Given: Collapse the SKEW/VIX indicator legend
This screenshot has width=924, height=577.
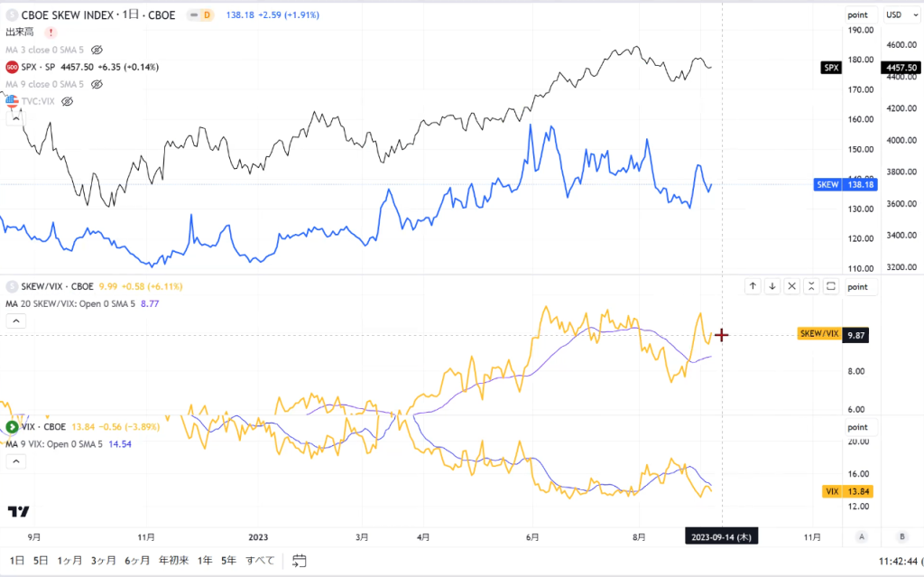Looking at the screenshot, I should (16, 321).
